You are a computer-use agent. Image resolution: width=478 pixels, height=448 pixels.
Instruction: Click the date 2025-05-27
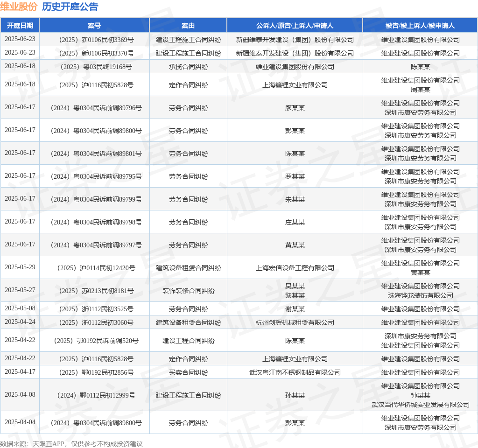(x=20, y=290)
